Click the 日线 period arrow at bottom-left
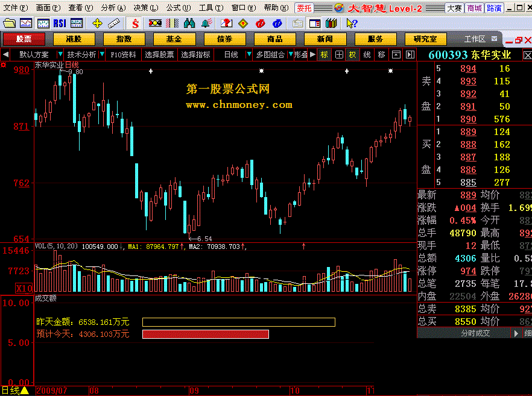This screenshot has width=532, height=396. [x=24, y=391]
